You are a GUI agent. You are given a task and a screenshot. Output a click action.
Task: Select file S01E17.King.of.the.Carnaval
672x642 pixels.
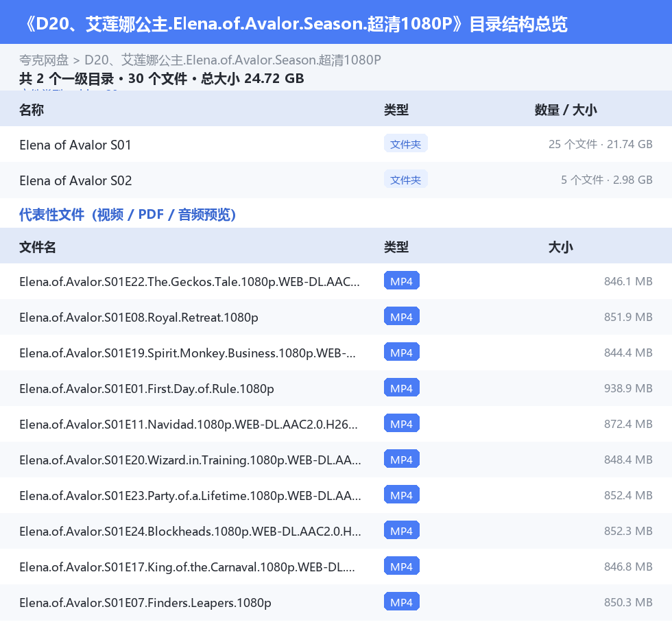(187, 566)
